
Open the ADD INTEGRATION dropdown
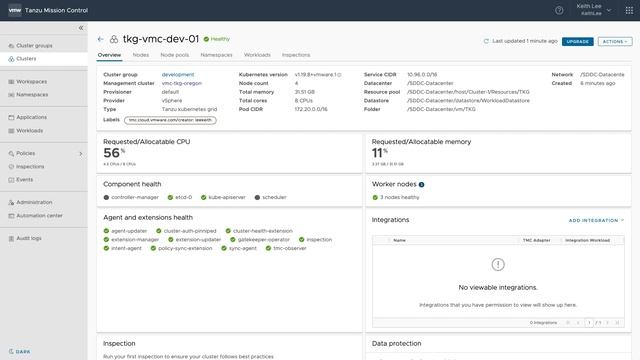tap(596, 220)
